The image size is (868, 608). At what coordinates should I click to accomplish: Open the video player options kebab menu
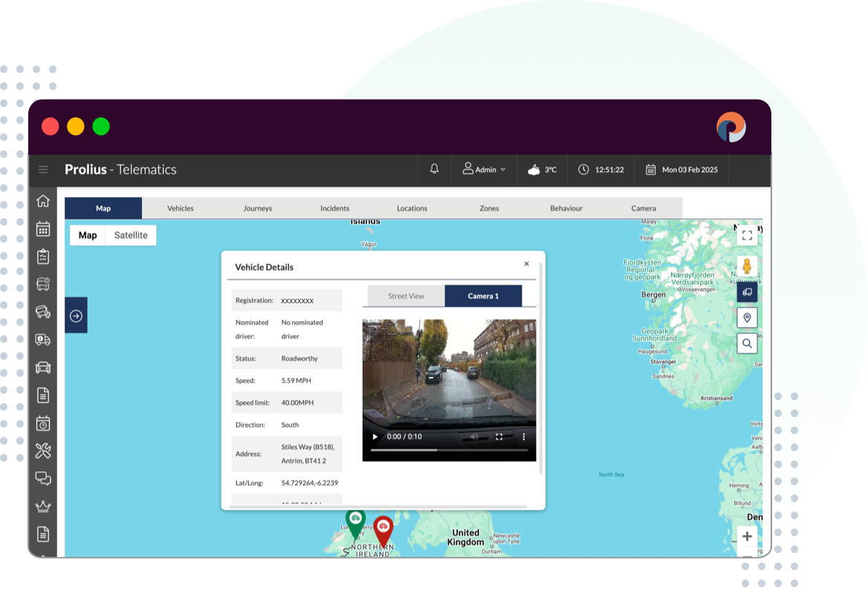coord(524,437)
